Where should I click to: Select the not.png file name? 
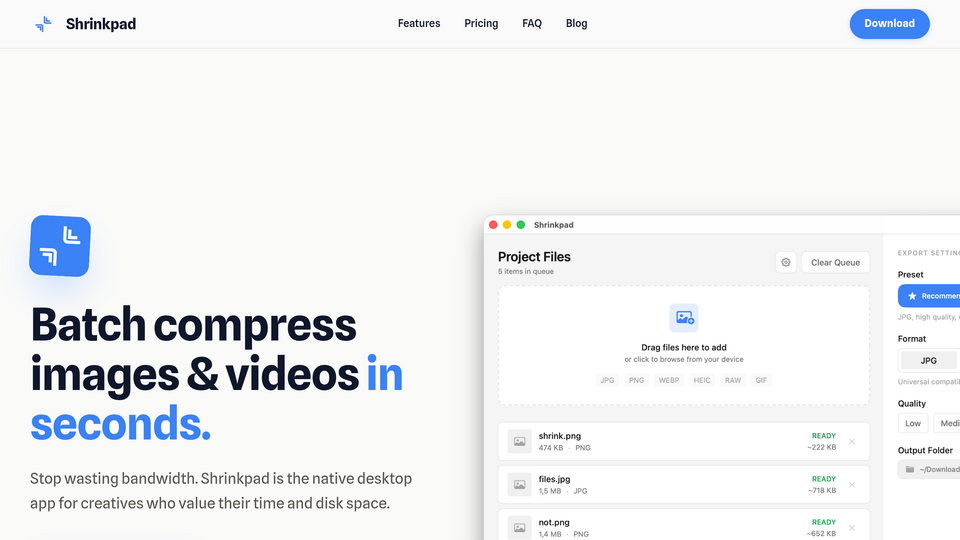click(x=554, y=522)
